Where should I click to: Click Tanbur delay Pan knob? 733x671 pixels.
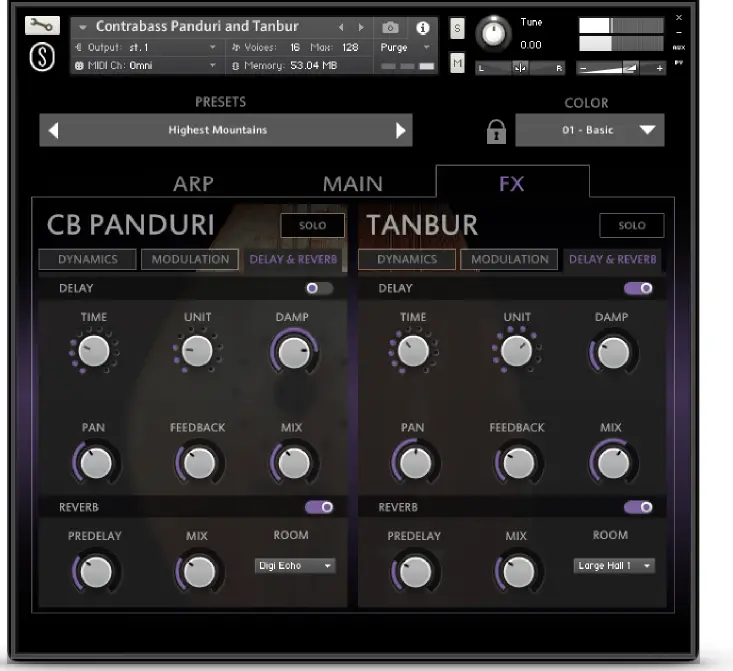coord(415,463)
